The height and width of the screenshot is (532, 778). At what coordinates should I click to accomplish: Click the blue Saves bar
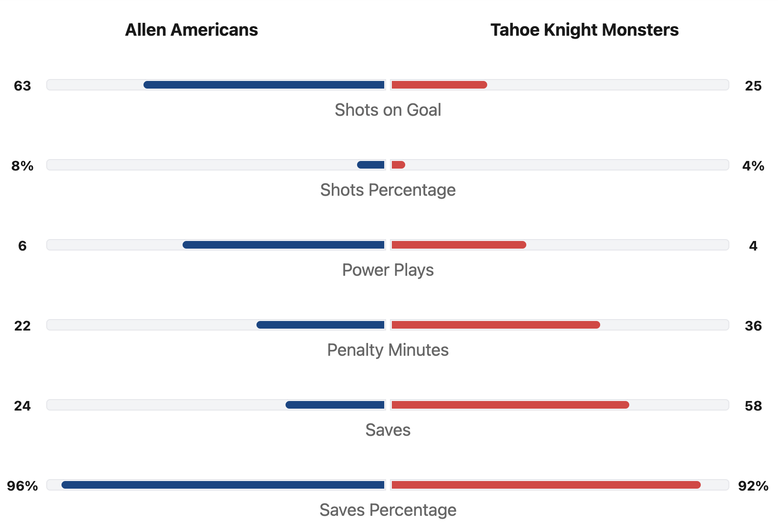click(x=335, y=405)
